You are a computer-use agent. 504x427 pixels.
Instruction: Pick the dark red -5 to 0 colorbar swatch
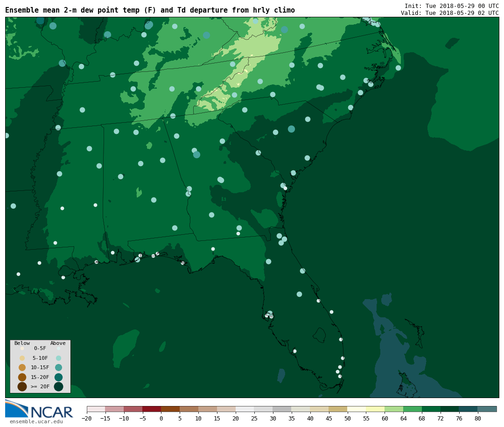click(x=152, y=409)
